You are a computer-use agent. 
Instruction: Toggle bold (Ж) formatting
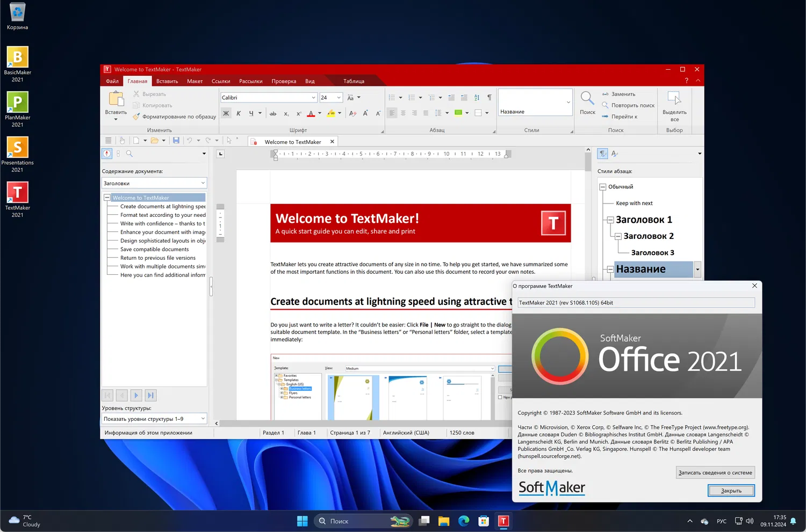click(x=226, y=113)
